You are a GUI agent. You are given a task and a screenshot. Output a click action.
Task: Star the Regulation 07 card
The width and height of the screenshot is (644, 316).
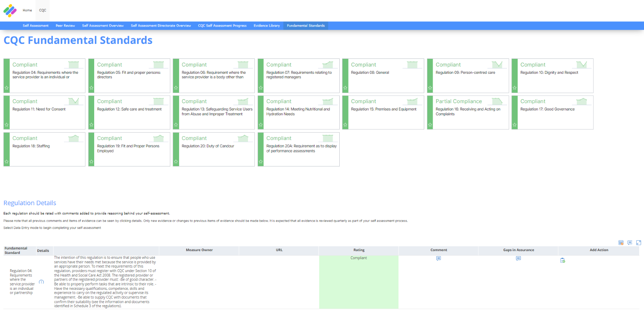tap(261, 87)
